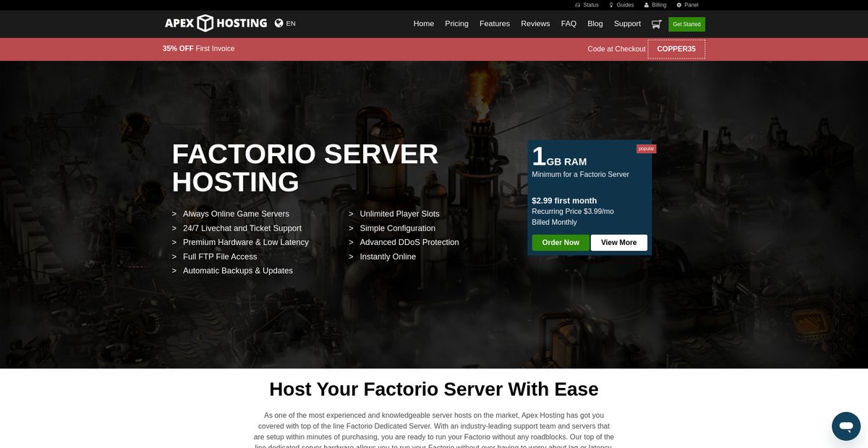868x448 pixels.
Task: Open the Features menu item
Action: [x=495, y=24]
